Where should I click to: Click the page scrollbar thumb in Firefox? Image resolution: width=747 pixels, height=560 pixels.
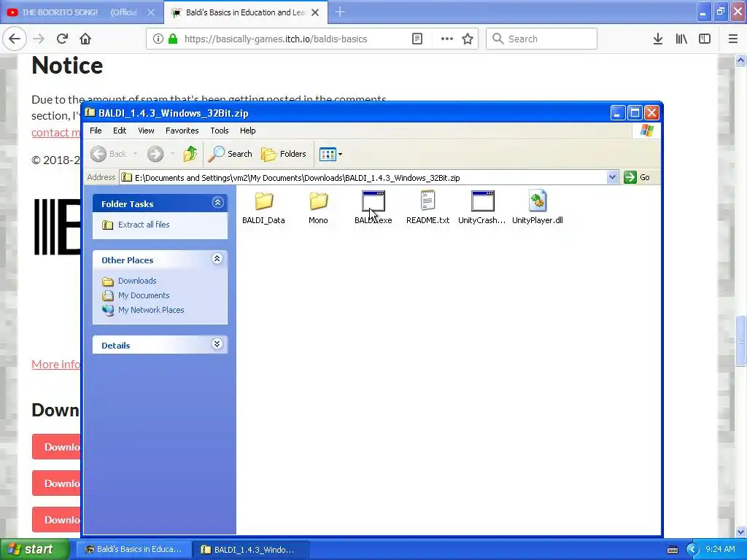[741, 341]
